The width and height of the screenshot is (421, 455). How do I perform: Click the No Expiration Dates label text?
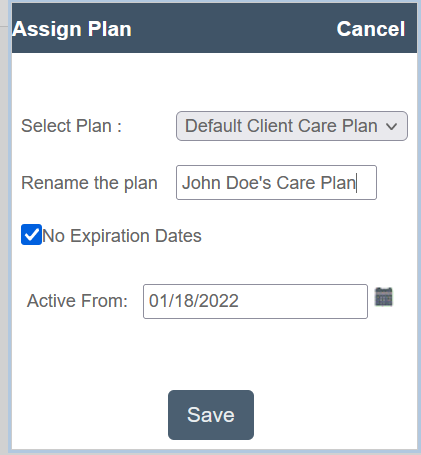(122, 236)
